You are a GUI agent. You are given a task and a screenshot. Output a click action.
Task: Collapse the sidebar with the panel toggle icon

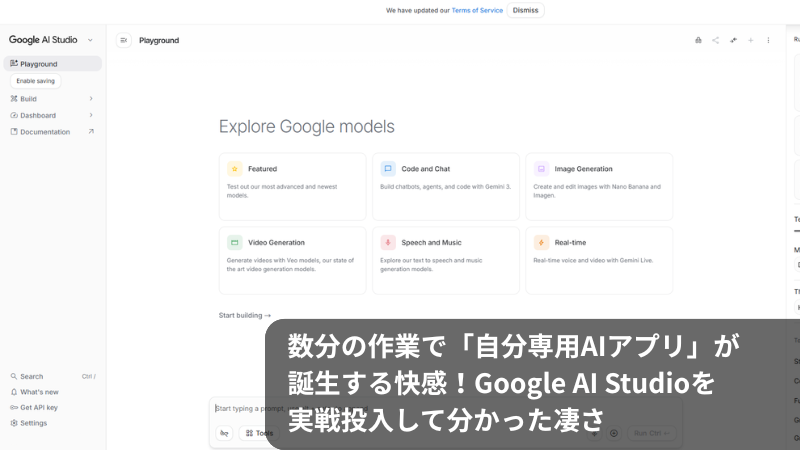[124, 40]
